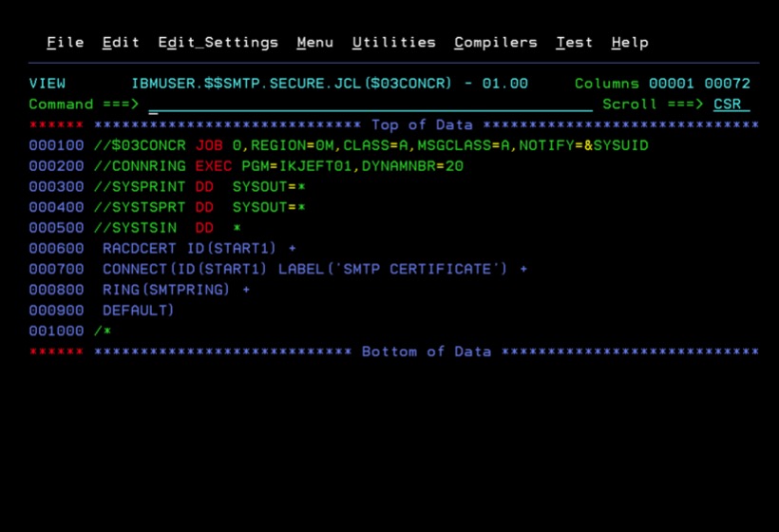Click line number 000900

56,311
